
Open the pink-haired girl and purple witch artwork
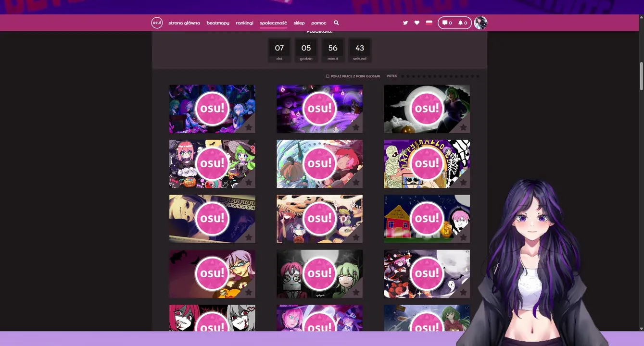pyautogui.click(x=319, y=318)
